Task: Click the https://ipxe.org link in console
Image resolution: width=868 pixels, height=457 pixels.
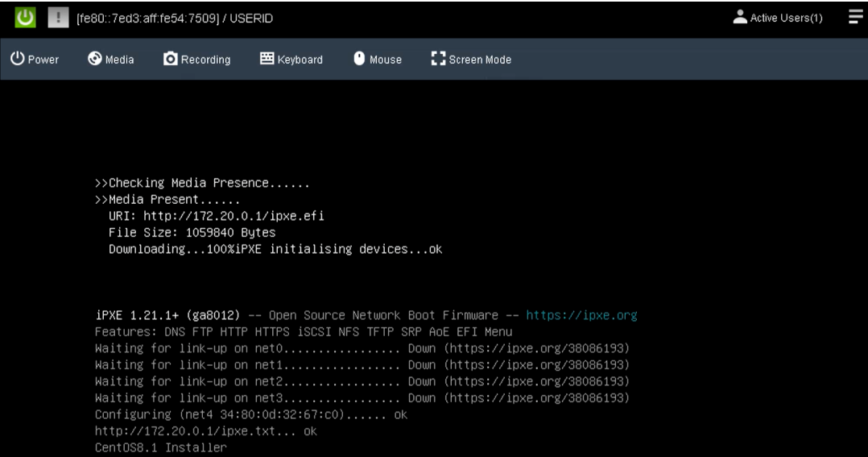Action: click(582, 315)
